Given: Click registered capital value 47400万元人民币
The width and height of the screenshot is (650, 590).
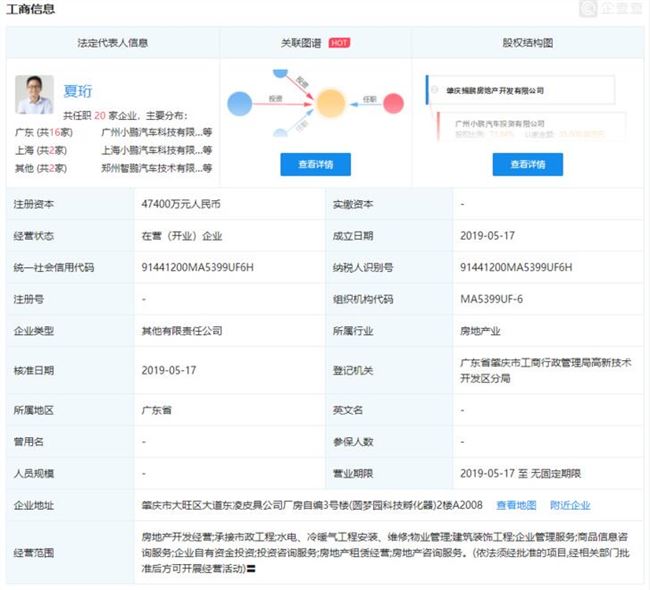Looking at the screenshot, I should pyautogui.click(x=181, y=204).
